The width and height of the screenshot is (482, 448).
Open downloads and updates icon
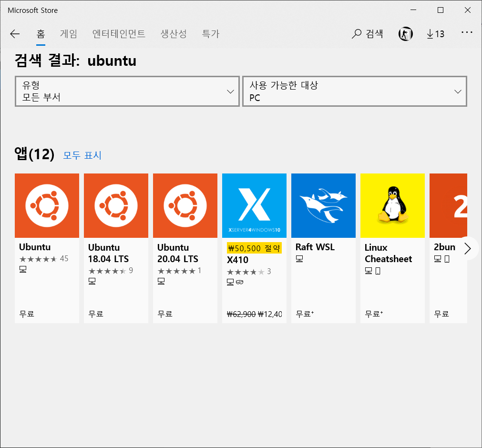tap(435, 34)
